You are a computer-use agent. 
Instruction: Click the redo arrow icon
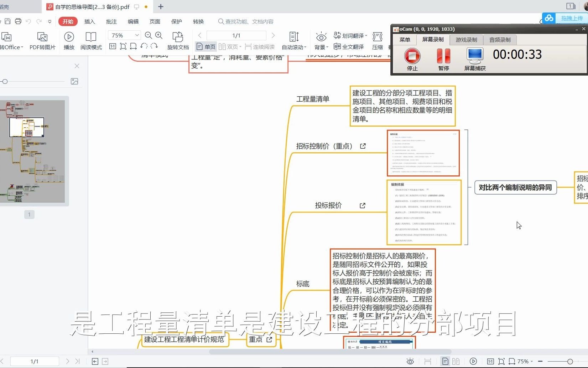tap(39, 21)
